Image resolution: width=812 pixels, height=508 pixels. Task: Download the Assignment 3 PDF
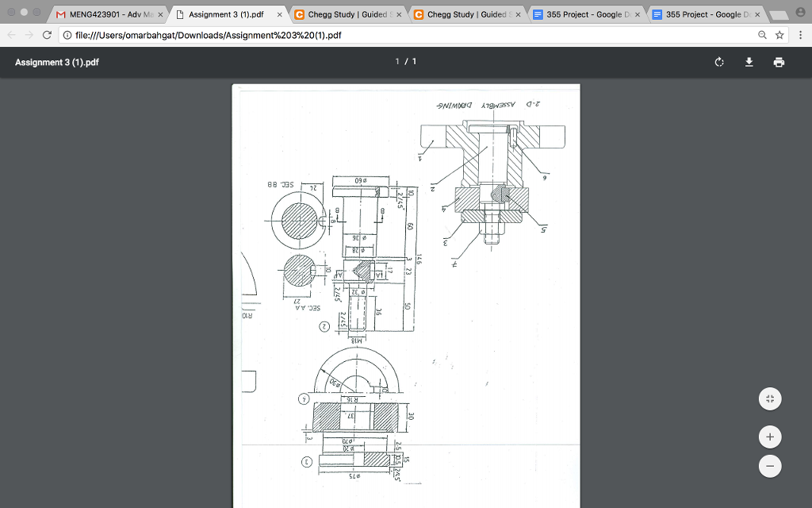coord(749,62)
